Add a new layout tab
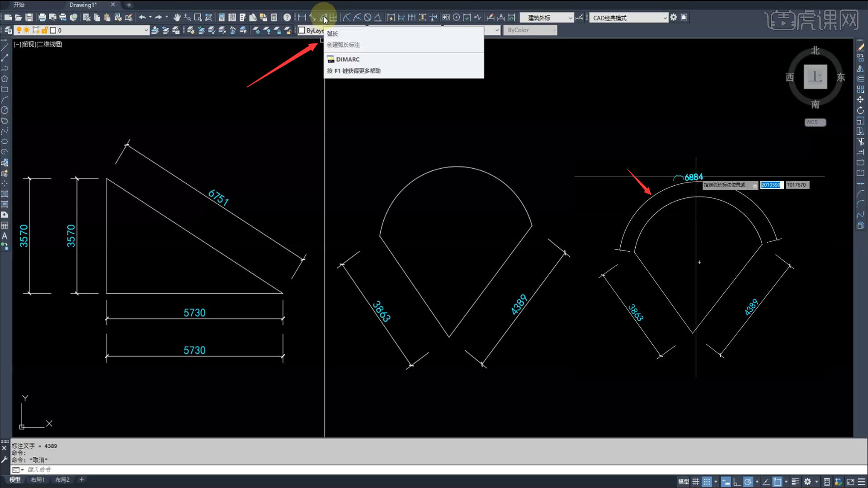This screenshot has width=868, height=488. [x=81, y=480]
